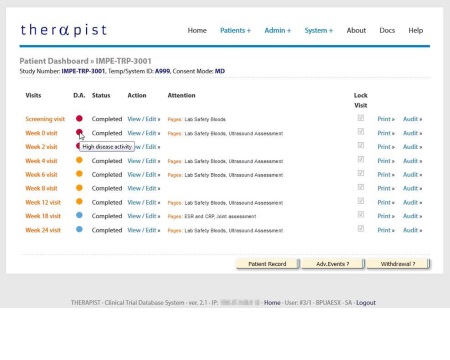Click the Week 6 visit orange activity dot

point(79,174)
